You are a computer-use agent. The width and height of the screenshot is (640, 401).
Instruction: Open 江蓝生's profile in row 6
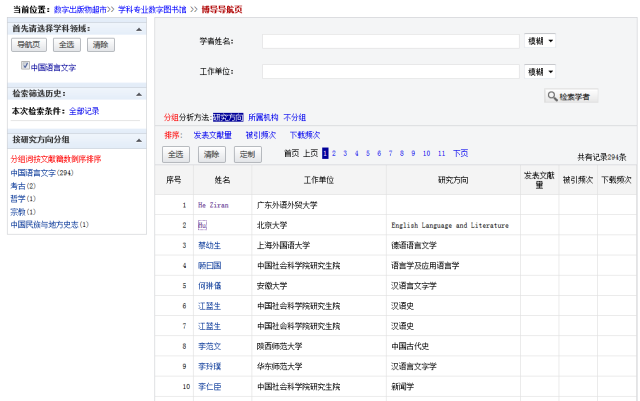tap(209, 306)
